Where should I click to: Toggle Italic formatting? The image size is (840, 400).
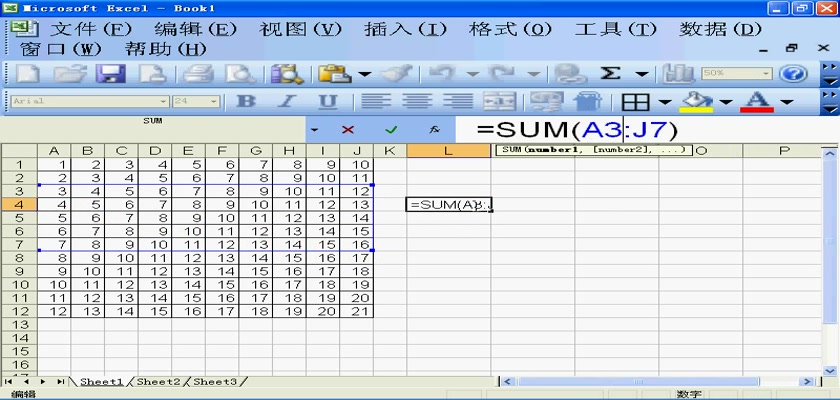285,101
